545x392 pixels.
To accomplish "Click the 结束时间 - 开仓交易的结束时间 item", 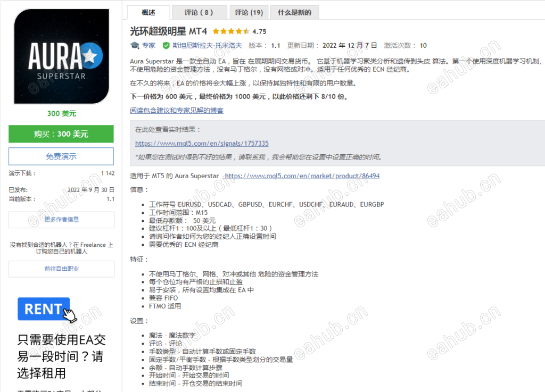I will coord(196,383).
